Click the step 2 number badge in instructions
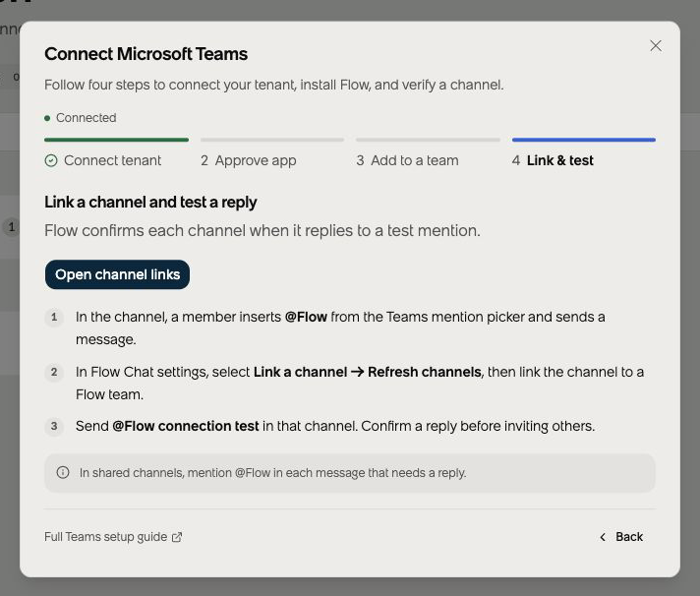The image size is (700, 596). coord(54,372)
